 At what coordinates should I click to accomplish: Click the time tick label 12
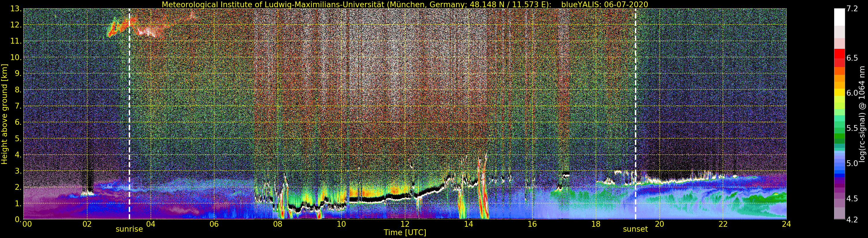[405, 224]
